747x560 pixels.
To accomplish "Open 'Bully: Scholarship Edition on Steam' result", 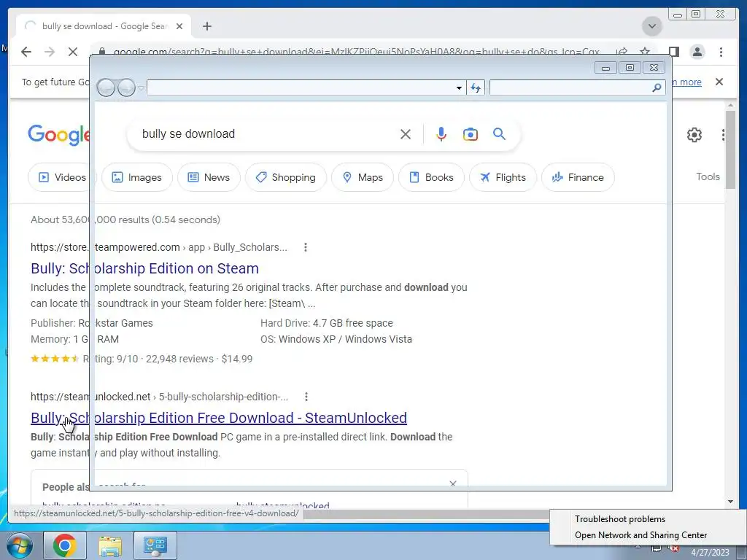I will pos(145,268).
